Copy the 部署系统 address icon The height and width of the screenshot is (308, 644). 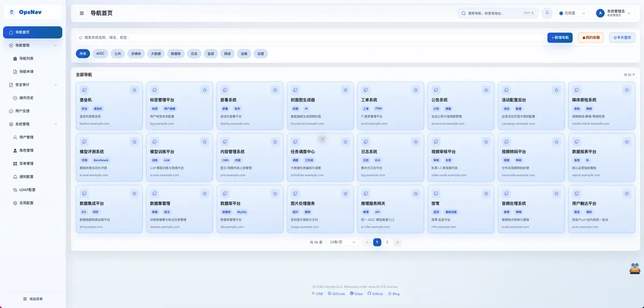(x=225, y=90)
